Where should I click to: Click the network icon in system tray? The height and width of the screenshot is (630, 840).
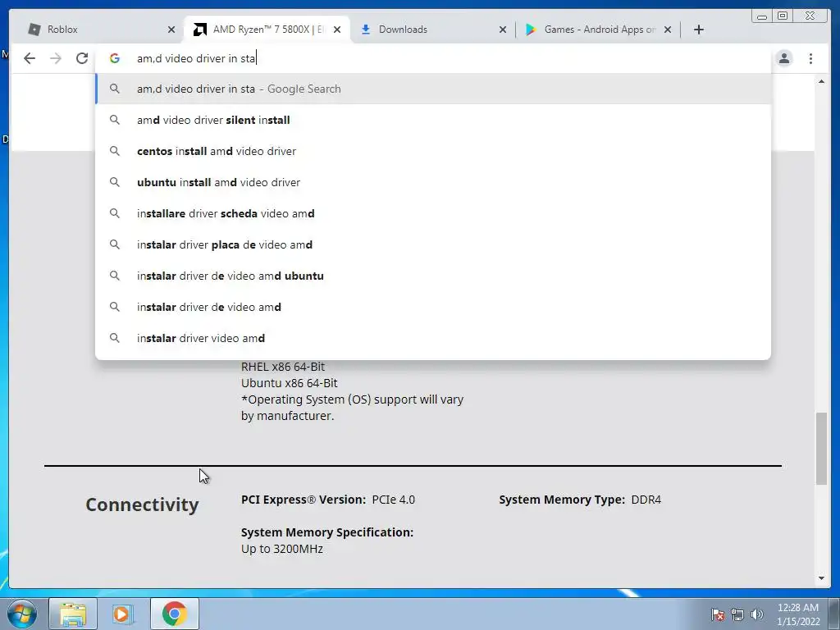tap(737, 614)
